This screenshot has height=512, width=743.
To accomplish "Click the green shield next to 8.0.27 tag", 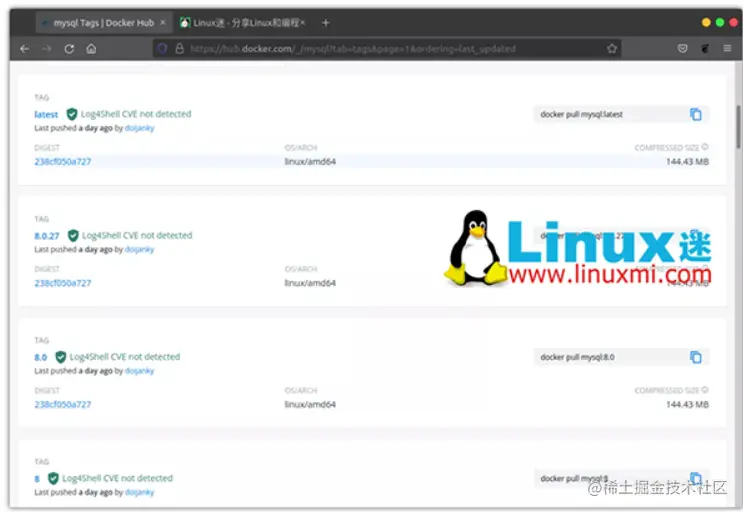I will click(73, 235).
